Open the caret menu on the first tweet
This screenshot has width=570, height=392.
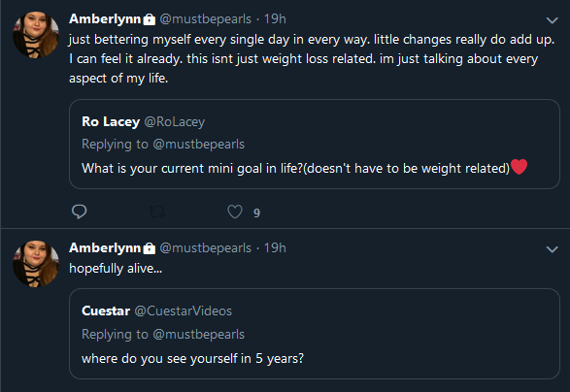click(552, 20)
